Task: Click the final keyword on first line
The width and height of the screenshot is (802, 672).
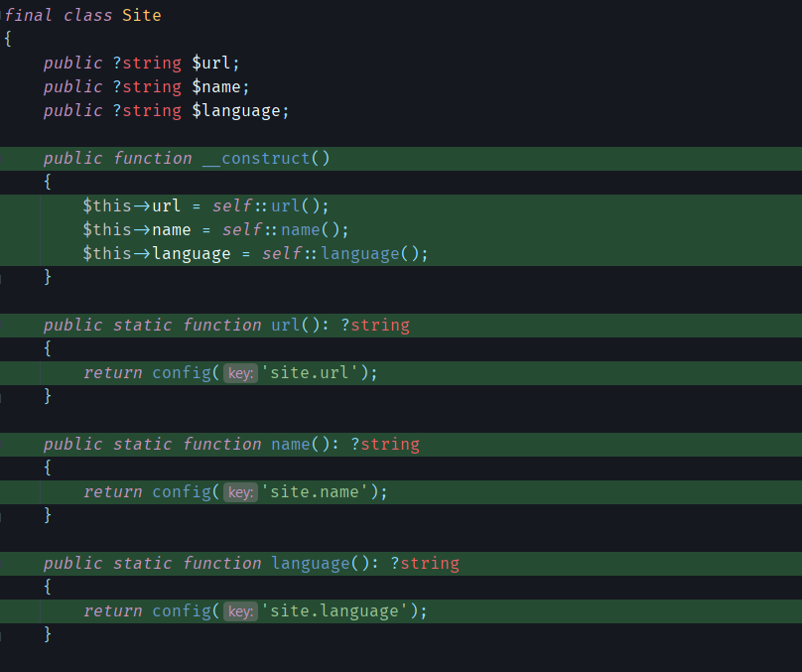Action: pos(29,15)
